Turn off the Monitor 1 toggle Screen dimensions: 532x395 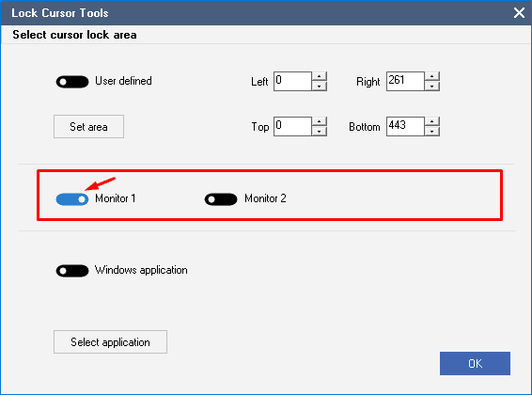pyautogui.click(x=72, y=199)
